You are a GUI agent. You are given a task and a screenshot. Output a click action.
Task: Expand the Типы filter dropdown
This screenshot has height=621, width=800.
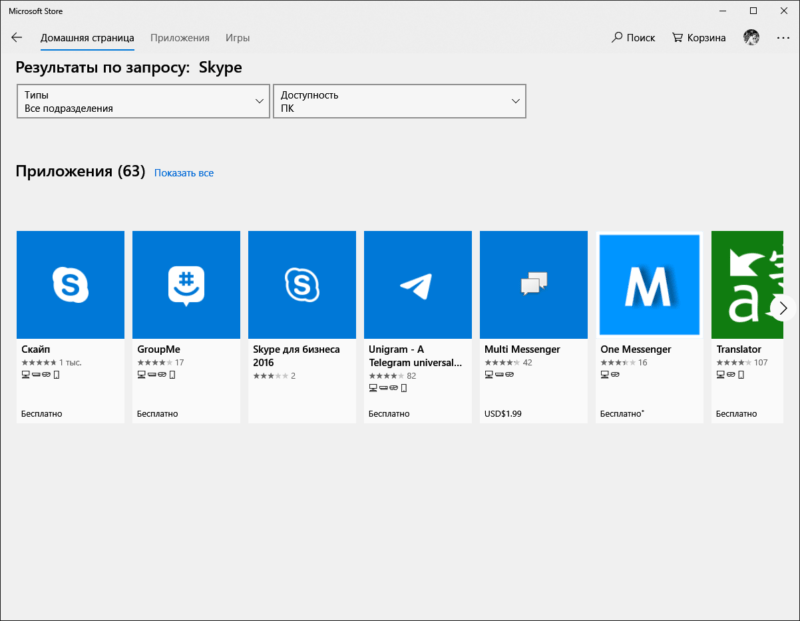tap(143, 101)
